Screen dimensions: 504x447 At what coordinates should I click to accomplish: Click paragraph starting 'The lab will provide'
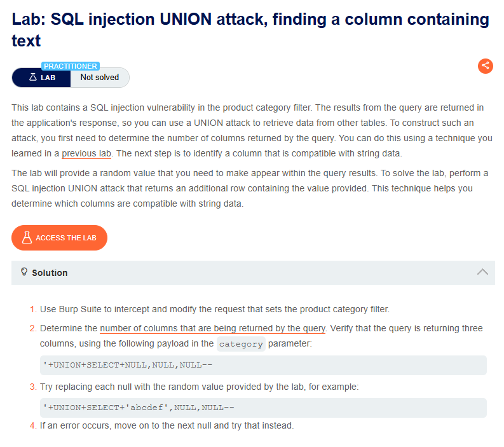tap(250, 188)
